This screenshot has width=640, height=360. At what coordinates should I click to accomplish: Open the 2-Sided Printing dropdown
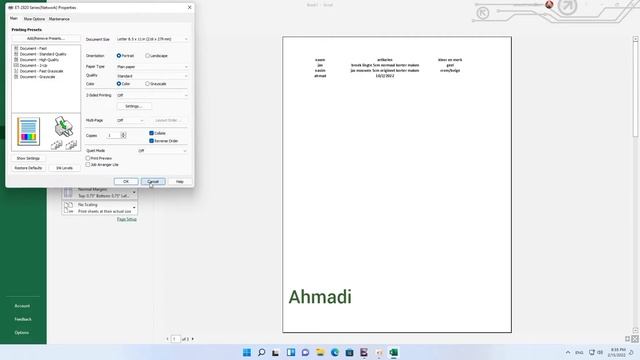[152, 95]
